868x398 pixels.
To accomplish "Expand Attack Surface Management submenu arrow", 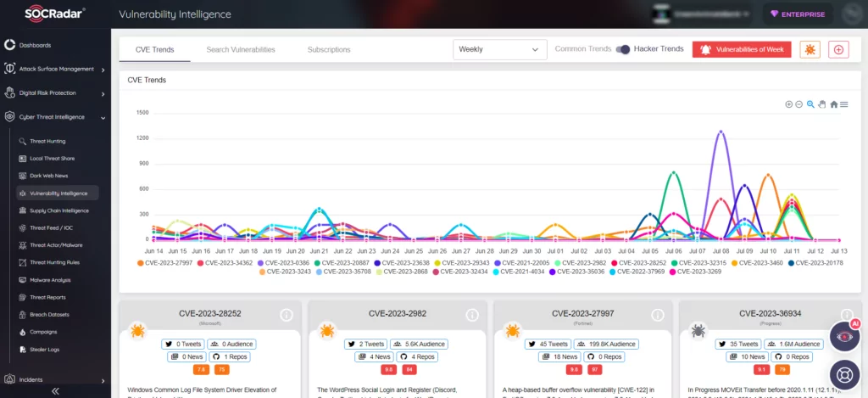I will tap(103, 70).
